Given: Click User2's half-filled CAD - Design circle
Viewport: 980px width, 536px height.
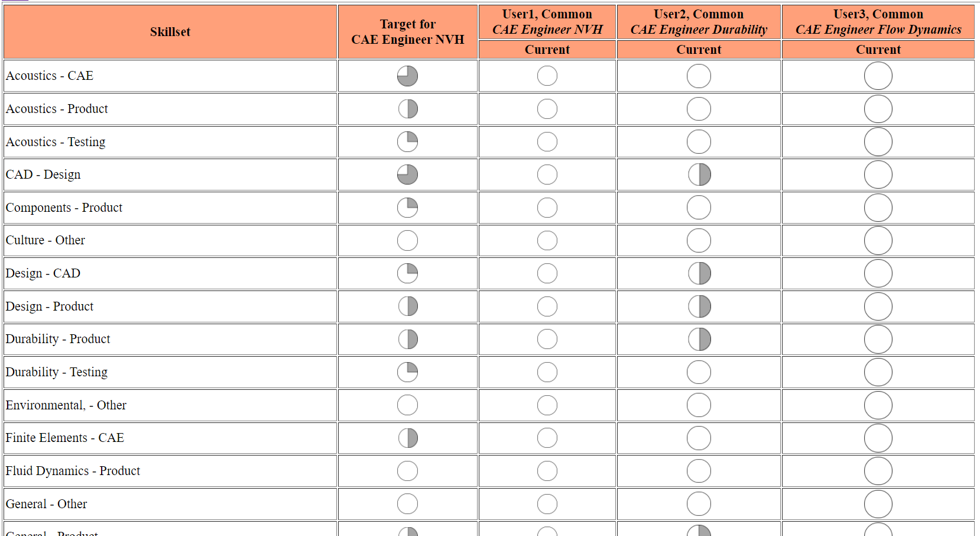Looking at the screenshot, I should (699, 175).
